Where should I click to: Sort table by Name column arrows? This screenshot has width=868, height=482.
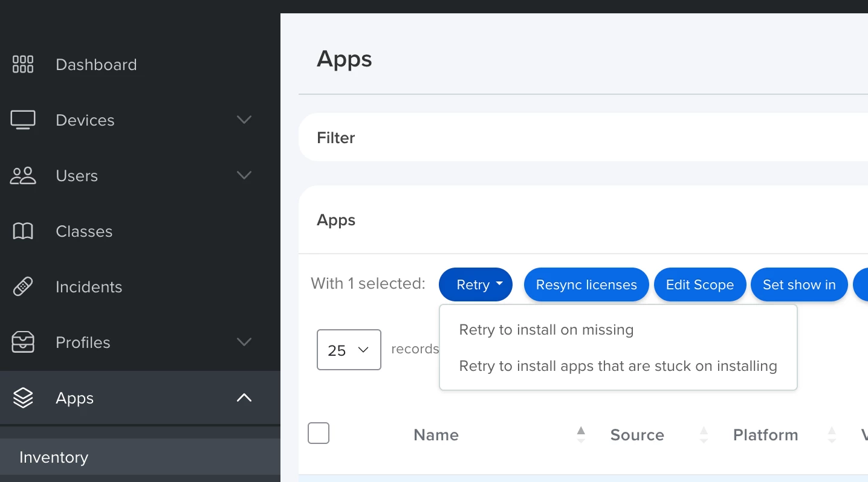pos(581,435)
